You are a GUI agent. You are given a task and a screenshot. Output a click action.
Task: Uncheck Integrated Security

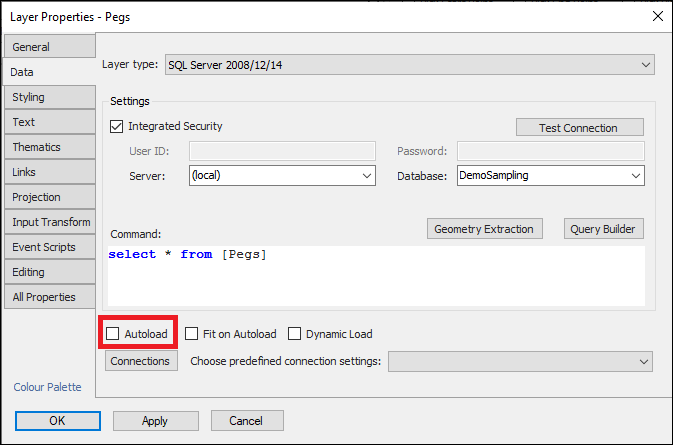point(117,127)
